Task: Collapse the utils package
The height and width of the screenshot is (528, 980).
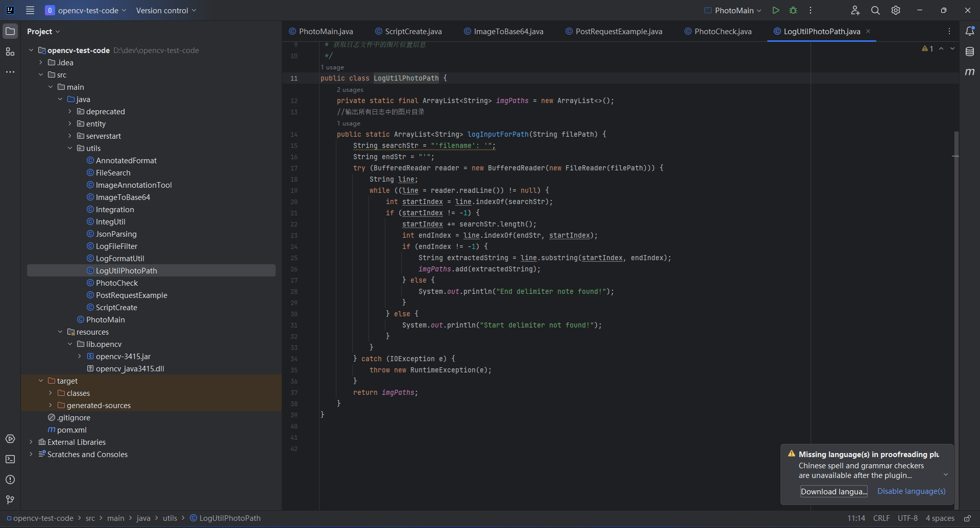Action: pyautogui.click(x=70, y=148)
